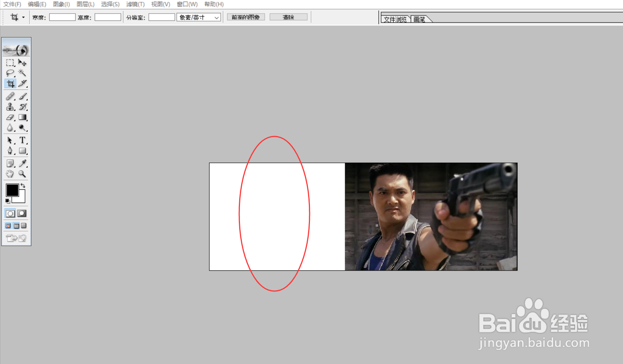Viewport: 623px width, 364px height.
Task: Select the Magic Wand tool
Action: 22,73
